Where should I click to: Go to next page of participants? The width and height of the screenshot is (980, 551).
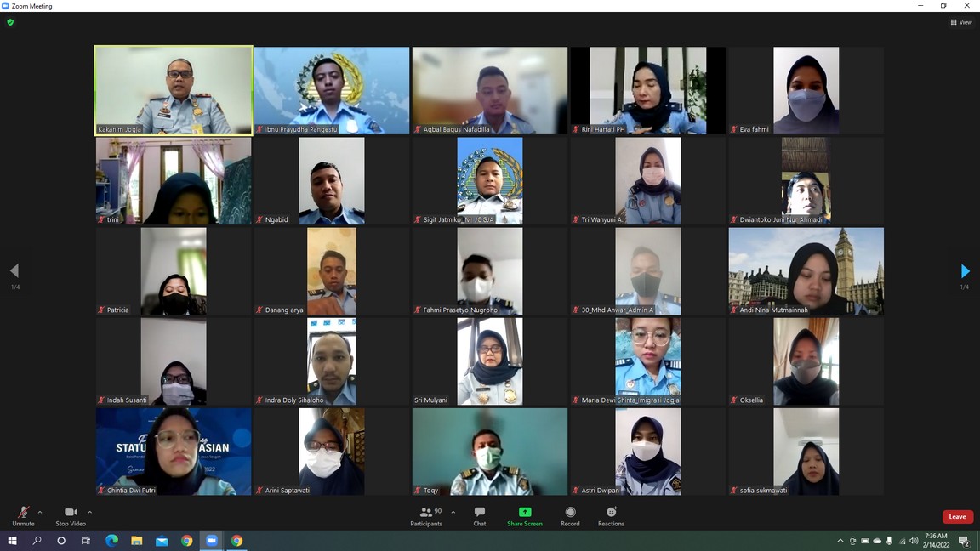pos(965,271)
